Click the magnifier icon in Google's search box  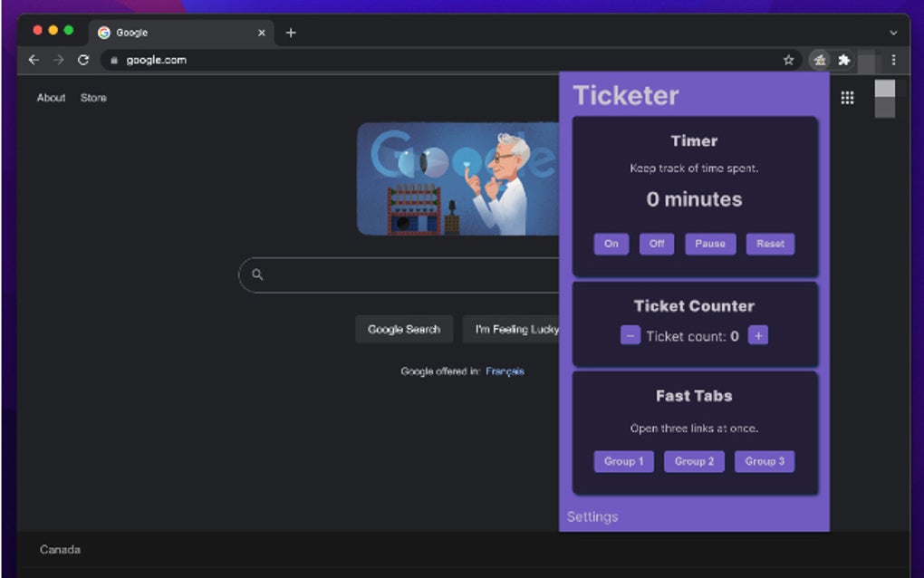point(256,275)
